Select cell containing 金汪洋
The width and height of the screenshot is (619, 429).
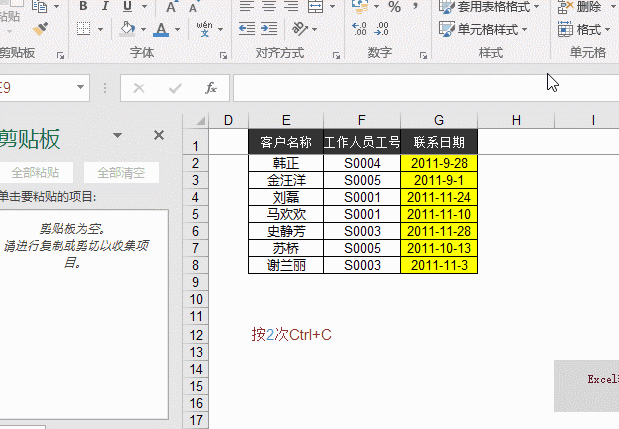286,180
